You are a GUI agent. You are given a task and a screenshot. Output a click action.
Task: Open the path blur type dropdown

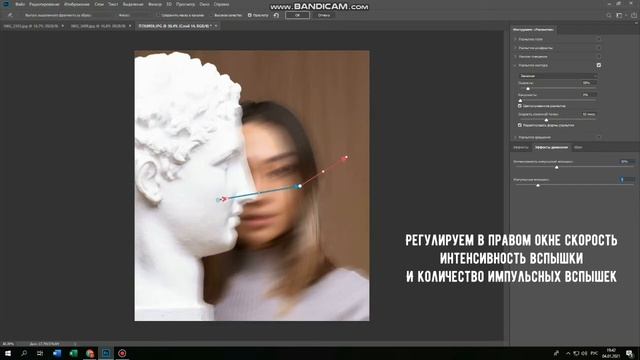558,76
